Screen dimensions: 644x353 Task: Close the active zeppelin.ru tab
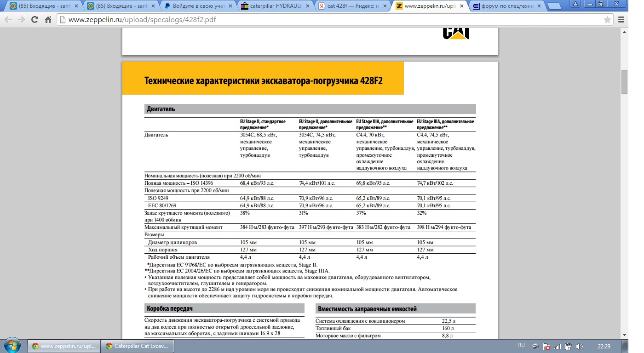pyautogui.click(x=462, y=6)
